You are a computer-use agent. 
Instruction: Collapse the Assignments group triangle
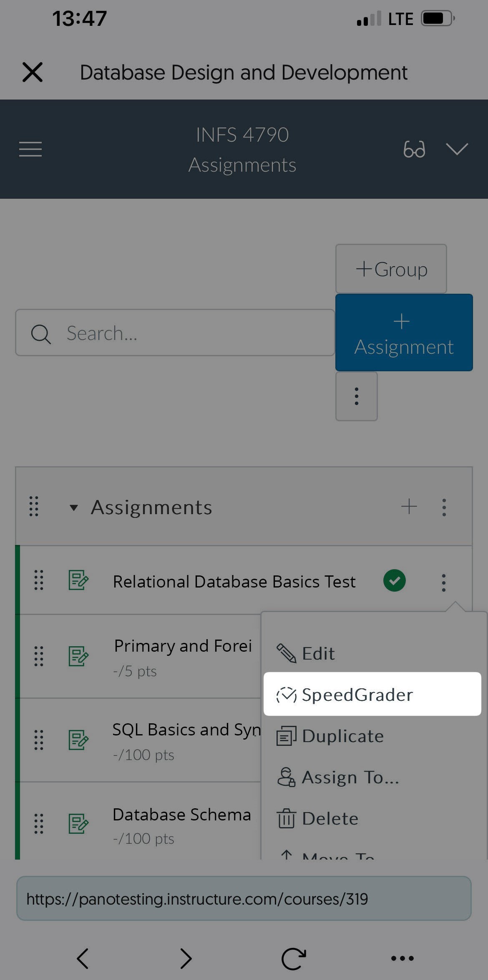(x=74, y=507)
